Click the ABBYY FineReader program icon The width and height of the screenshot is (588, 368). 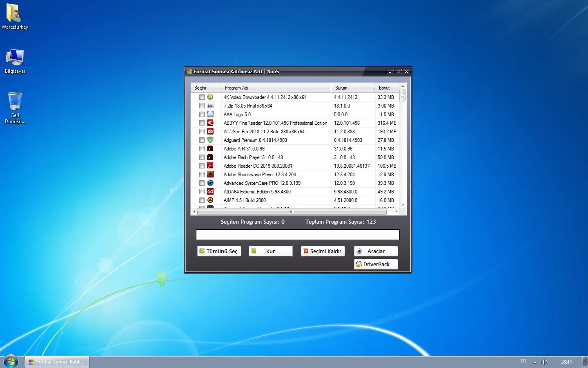[x=210, y=123]
